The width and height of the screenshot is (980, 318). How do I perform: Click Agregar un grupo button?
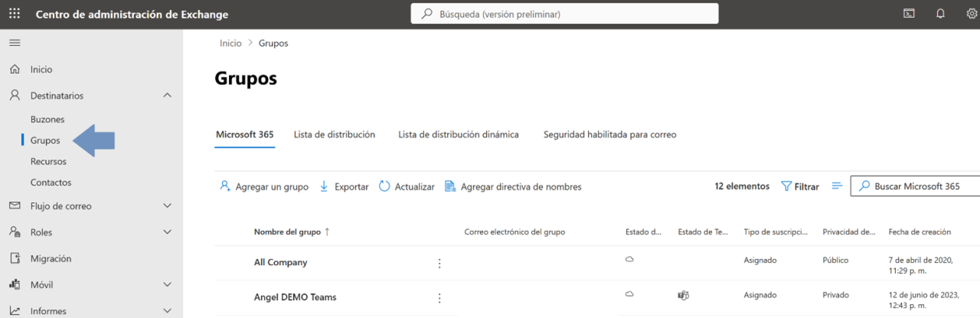(264, 186)
